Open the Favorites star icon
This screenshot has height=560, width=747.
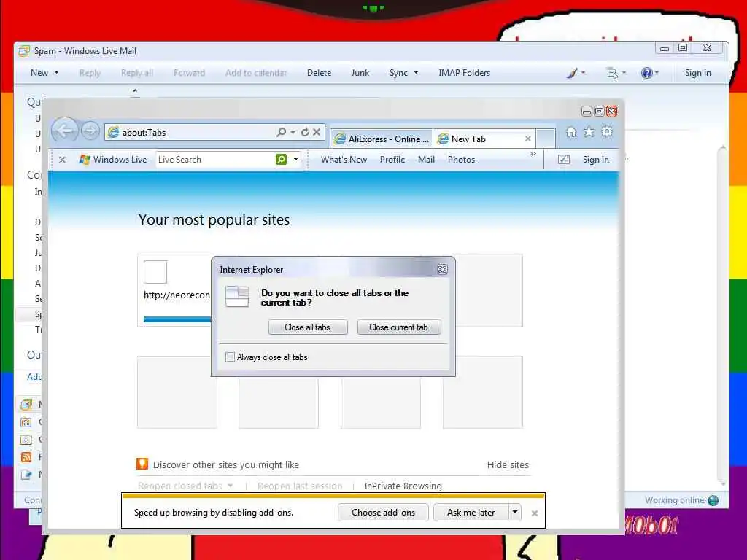click(589, 132)
